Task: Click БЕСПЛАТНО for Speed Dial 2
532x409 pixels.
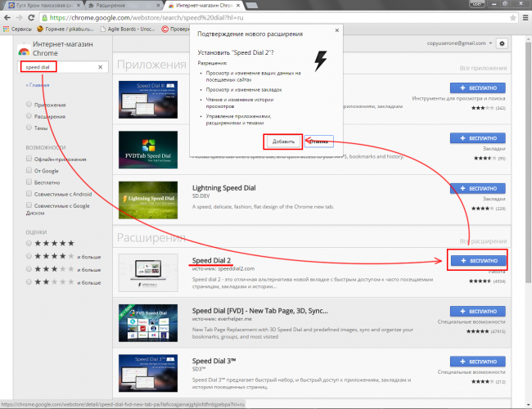Action: (479, 260)
